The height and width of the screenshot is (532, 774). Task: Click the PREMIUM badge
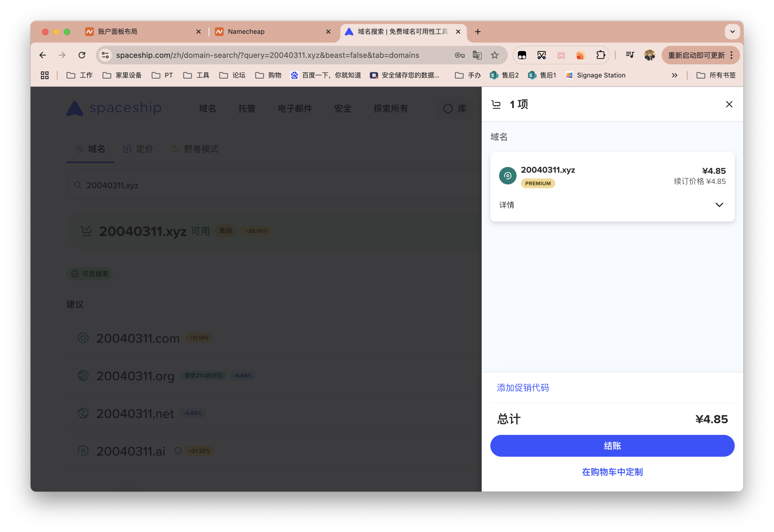click(538, 183)
